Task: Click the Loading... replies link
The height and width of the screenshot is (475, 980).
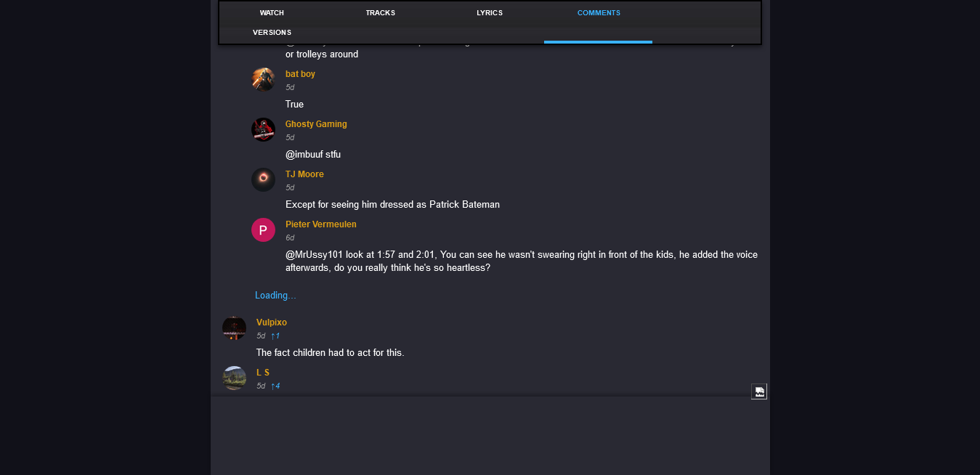Action: pos(275,296)
